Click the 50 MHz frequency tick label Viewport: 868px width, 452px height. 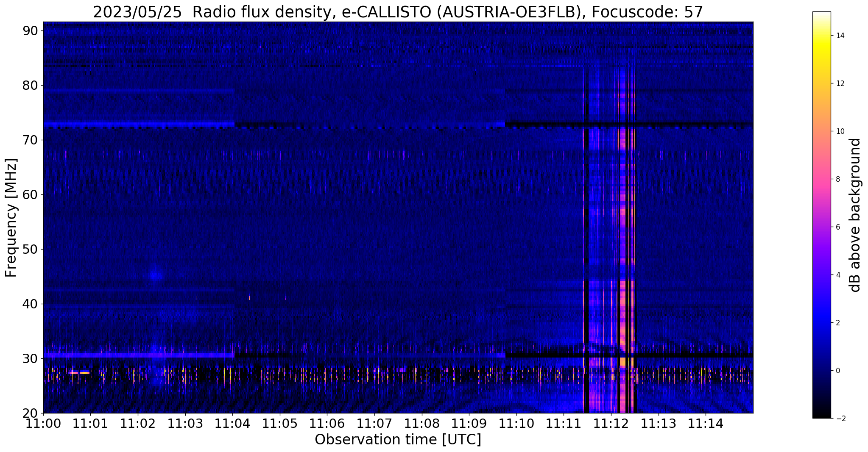coord(30,250)
